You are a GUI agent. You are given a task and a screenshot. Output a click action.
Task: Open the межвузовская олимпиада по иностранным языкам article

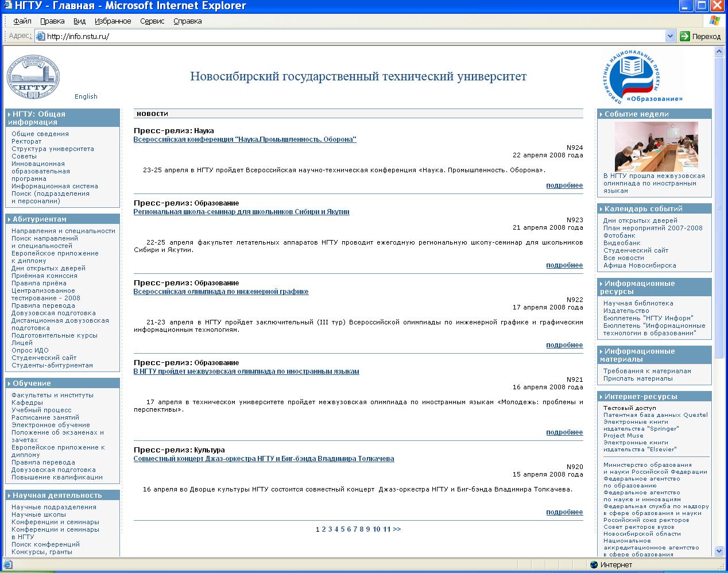246,371
